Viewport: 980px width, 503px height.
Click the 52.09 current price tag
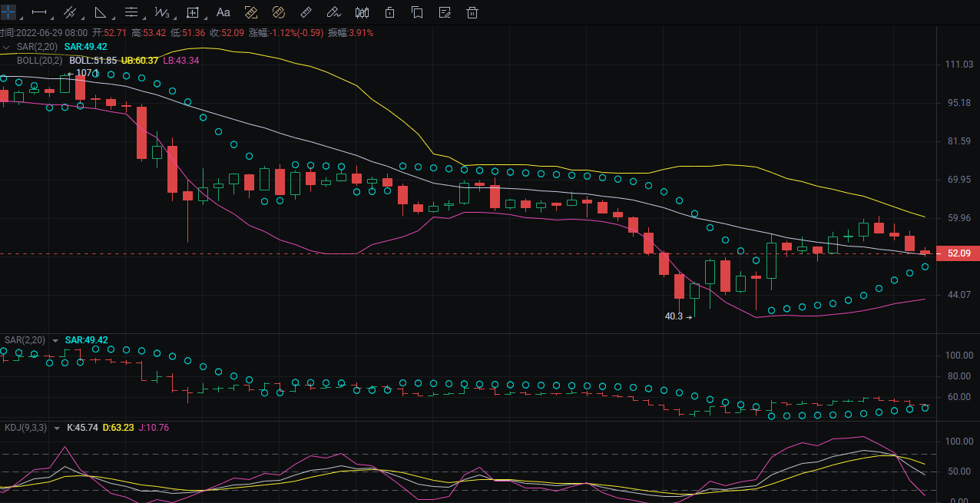click(x=958, y=253)
